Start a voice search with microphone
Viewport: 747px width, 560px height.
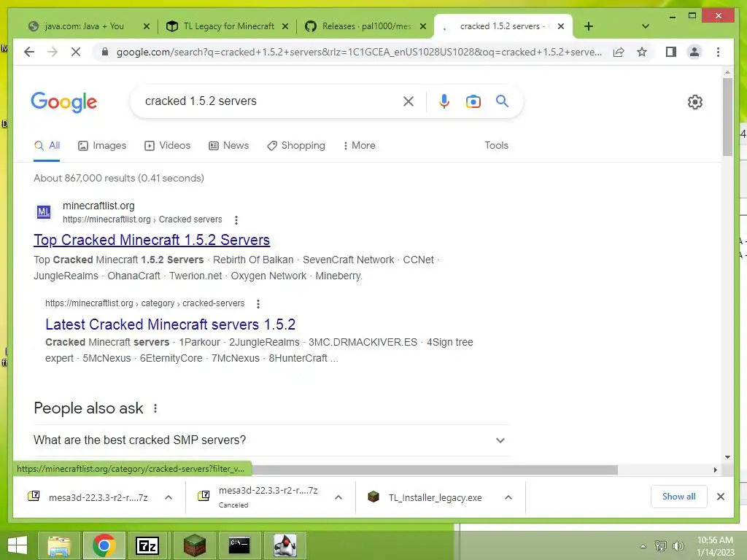444,101
